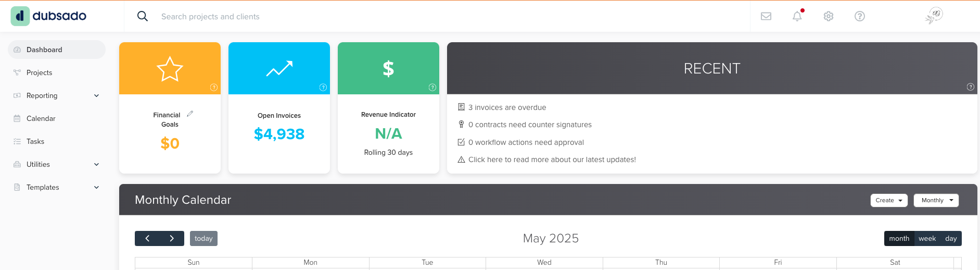Image resolution: width=980 pixels, height=270 pixels.
Task: Open the notifications bell
Action: point(797,16)
